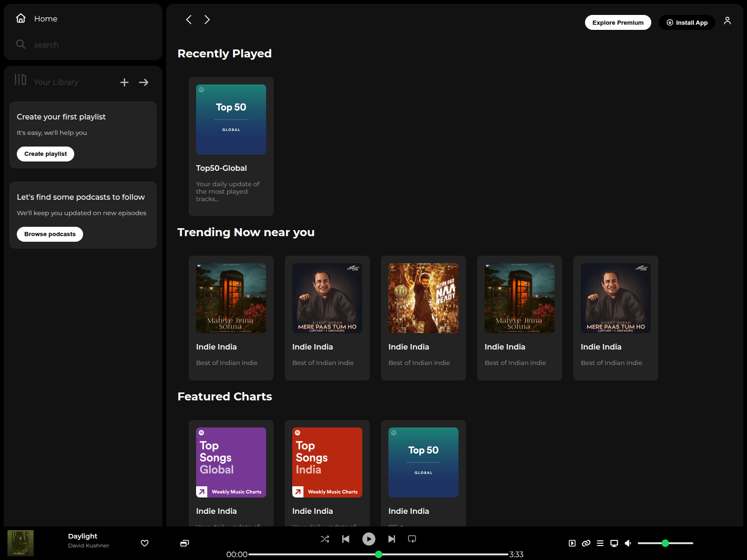Open the picture-in-picture mini player icon
Screen dimensions: 747x560
pos(184,543)
